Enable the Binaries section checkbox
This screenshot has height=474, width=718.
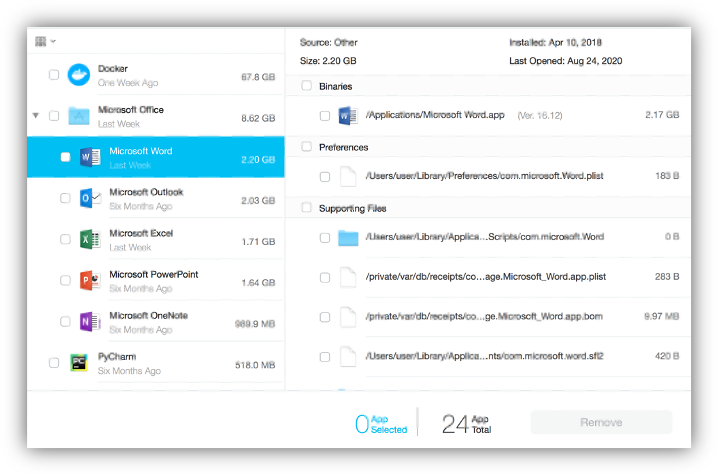306,87
